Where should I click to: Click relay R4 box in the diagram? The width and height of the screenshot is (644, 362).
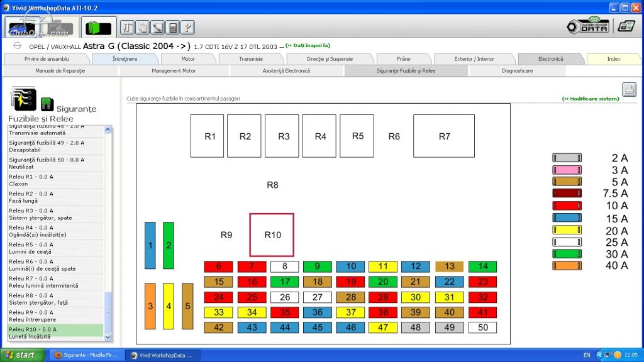319,136
